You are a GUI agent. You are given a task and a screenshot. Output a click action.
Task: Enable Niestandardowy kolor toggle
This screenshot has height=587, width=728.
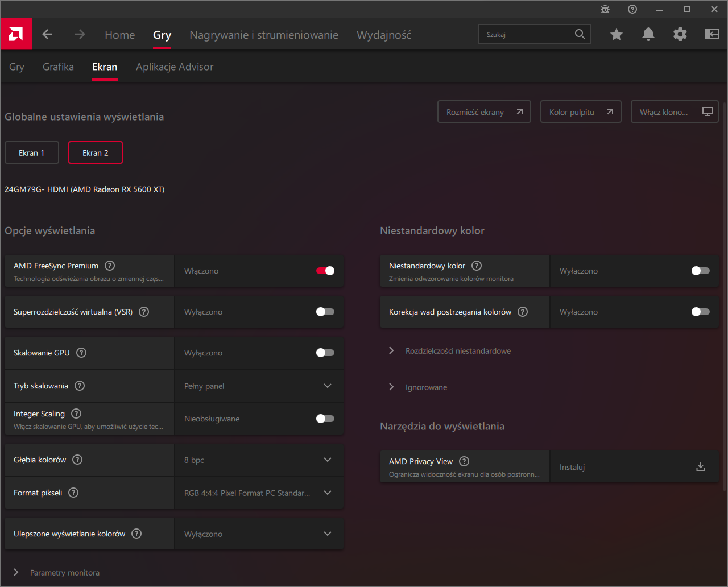tap(701, 271)
